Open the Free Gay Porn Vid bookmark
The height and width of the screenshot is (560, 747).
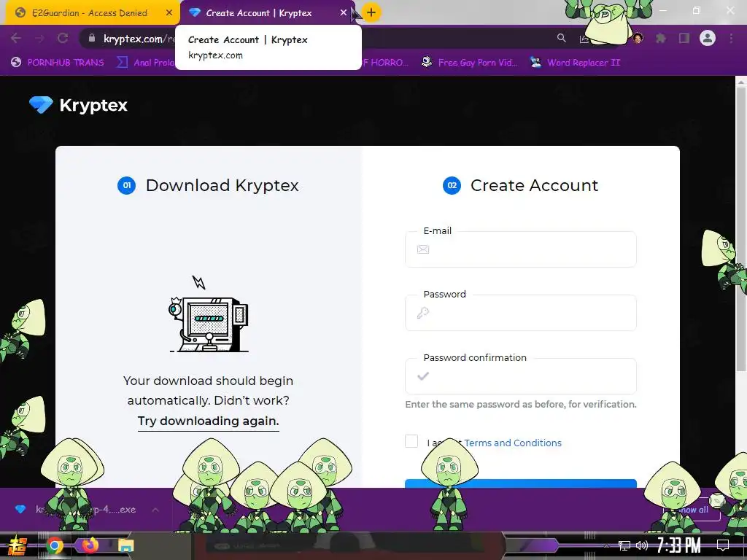(470, 63)
